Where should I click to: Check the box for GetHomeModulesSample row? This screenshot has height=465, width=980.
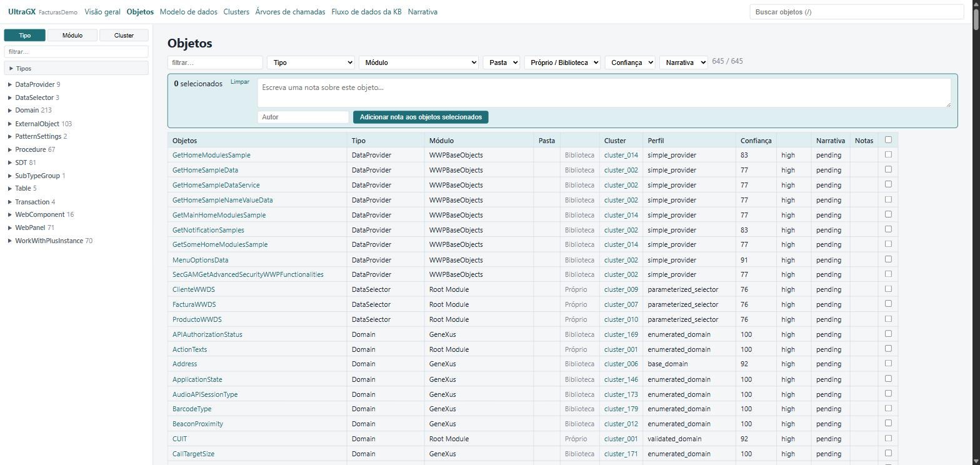pos(888,154)
